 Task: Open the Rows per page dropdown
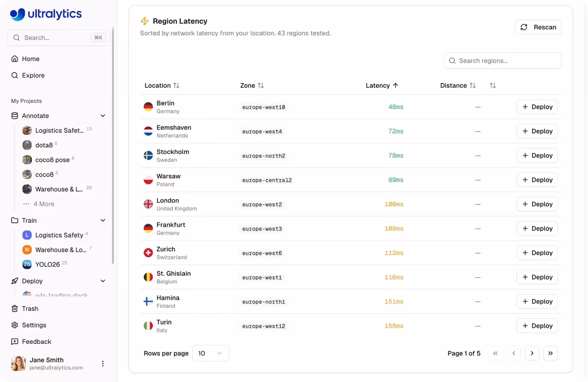(x=210, y=353)
